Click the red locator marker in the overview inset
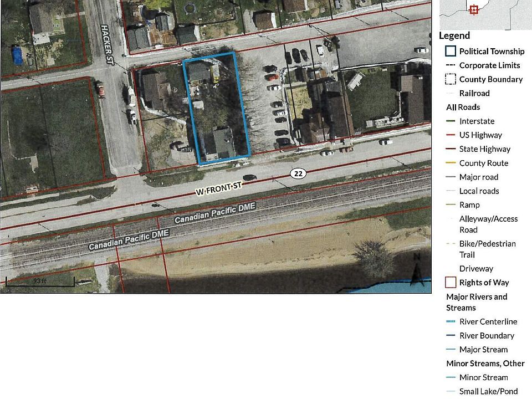 pos(473,9)
